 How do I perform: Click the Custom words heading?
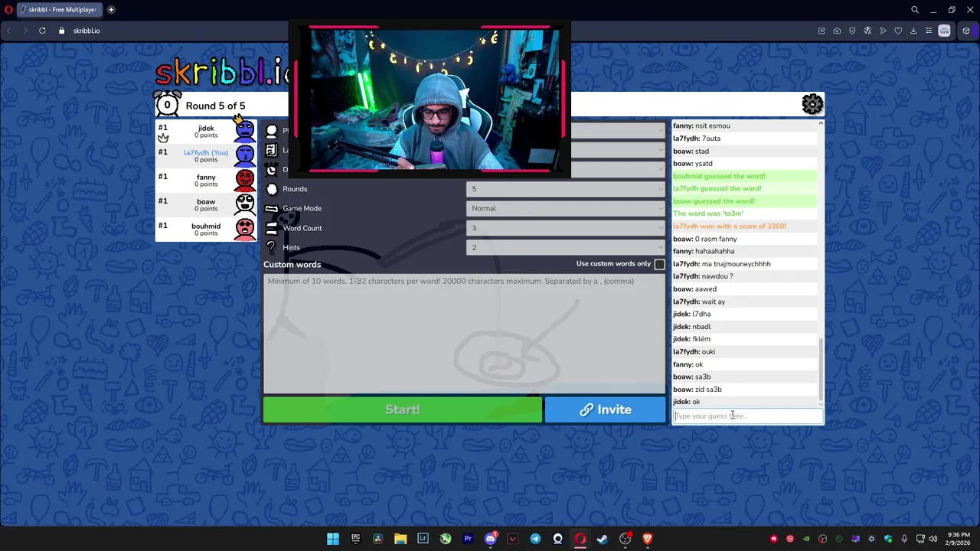[x=292, y=264]
